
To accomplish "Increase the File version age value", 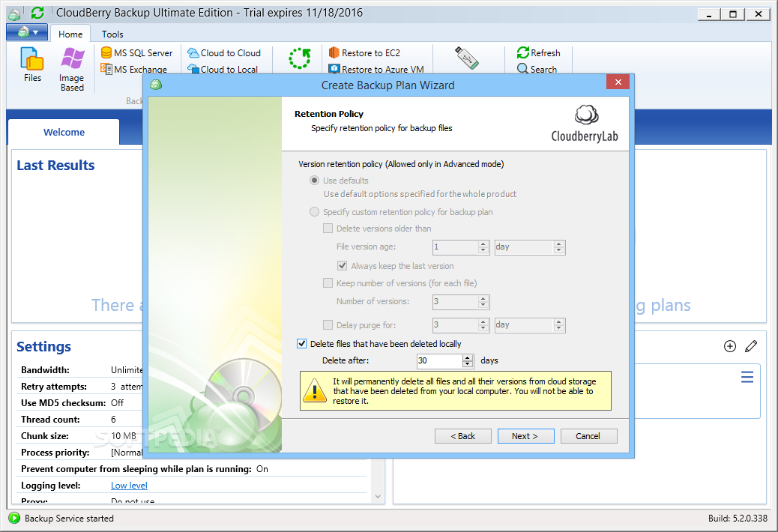I will click(483, 244).
